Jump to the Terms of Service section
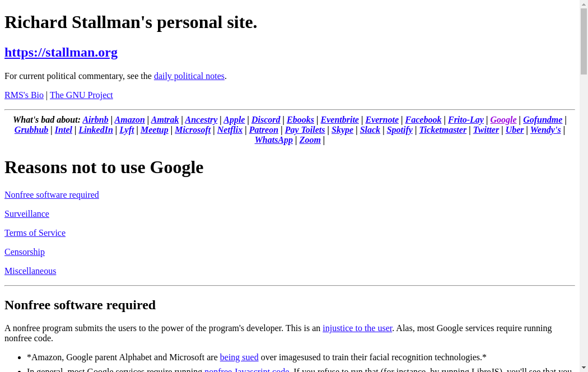588x372 pixels. click(35, 233)
